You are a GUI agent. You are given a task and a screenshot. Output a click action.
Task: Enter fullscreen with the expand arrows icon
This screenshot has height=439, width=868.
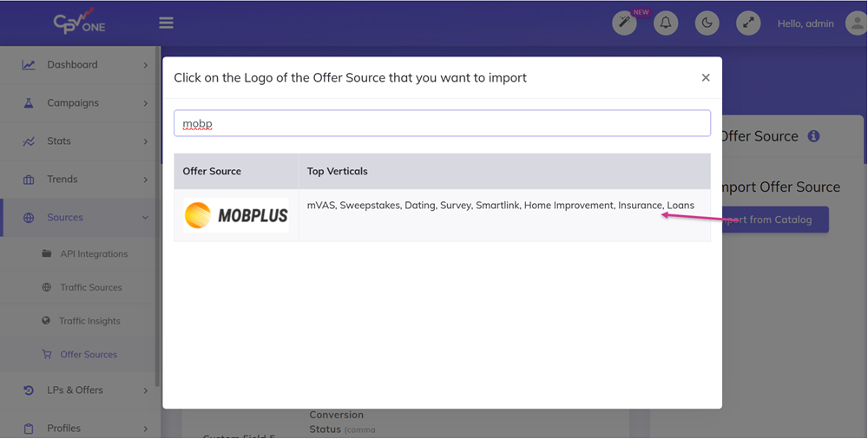(x=748, y=23)
